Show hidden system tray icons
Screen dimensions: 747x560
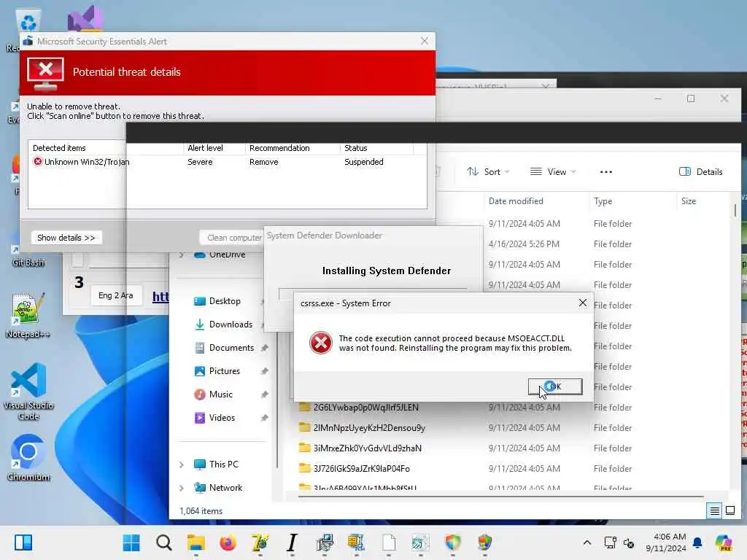coord(587,542)
